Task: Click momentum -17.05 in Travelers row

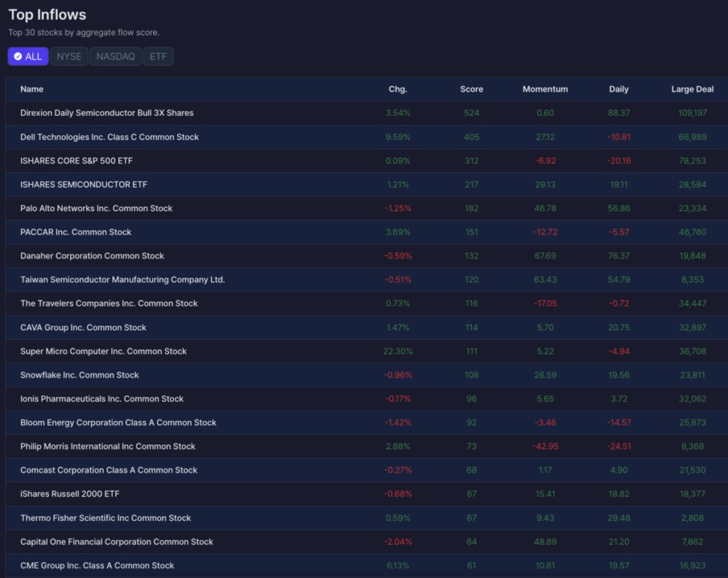Action: [x=545, y=303]
